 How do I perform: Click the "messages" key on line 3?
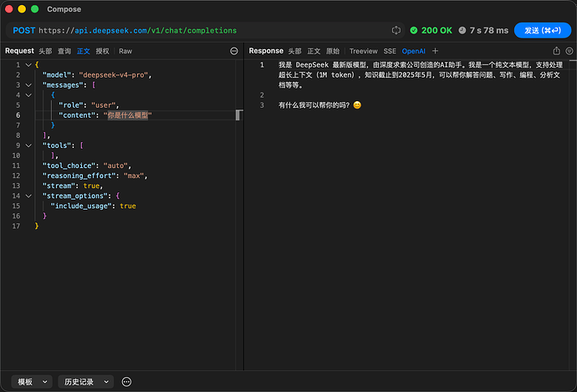63,85
